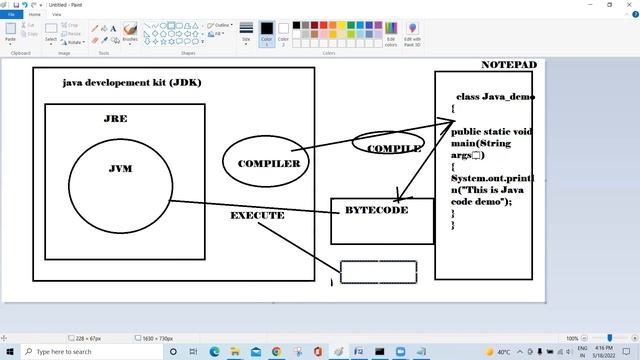The image size is (640, 360).
Task: Click the Copy command
Action: pos(29,34)
